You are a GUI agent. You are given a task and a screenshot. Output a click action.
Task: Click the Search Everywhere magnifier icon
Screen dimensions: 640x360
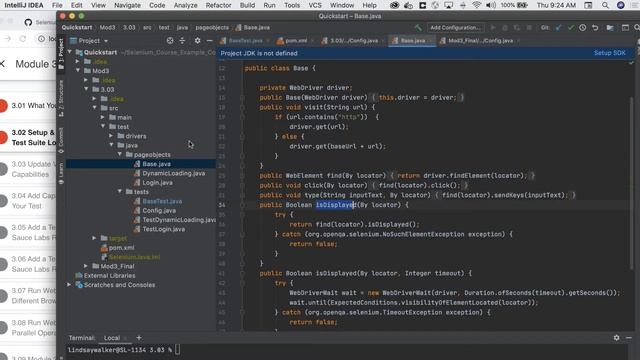pos(637,28)
